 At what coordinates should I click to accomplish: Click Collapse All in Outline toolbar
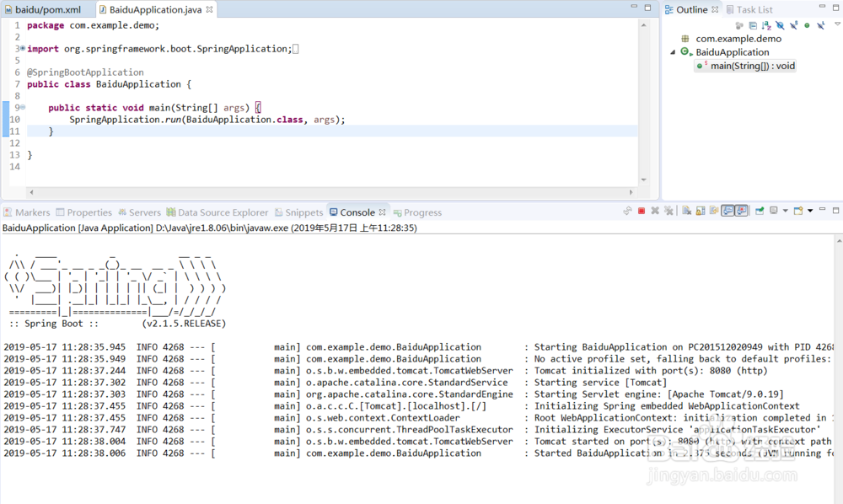(753, 26)
